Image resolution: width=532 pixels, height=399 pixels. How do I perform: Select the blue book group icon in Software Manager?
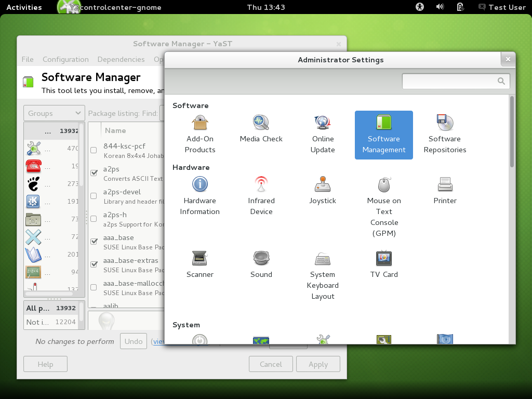(x=33, y=255)
